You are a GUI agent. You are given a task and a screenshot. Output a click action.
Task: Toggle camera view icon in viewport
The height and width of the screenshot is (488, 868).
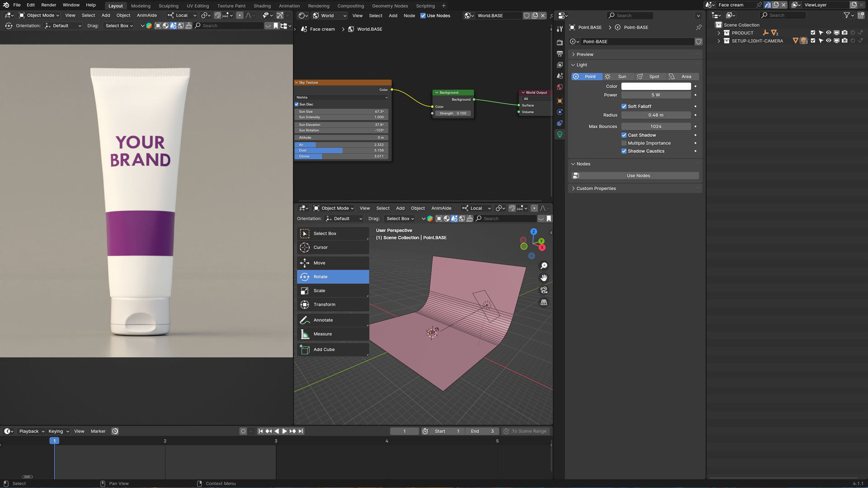pyautogui.click(x=544, y=290)
